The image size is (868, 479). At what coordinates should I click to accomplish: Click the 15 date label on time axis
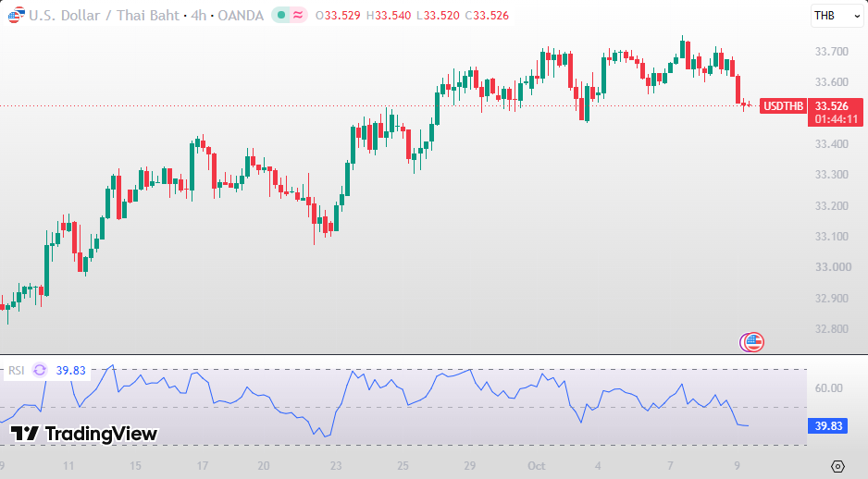pyautogui.click(x=135, y=466)
